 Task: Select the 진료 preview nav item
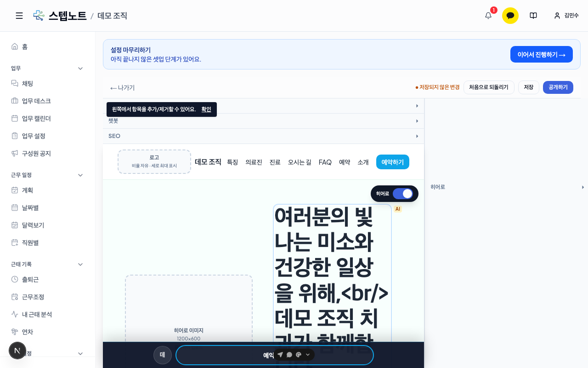(275, 162)
